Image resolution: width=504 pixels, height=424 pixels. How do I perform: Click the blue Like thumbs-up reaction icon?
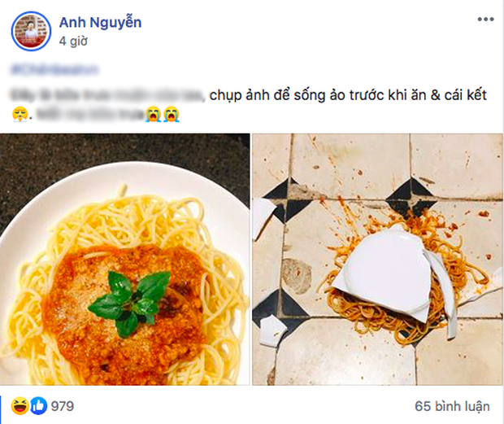point(38,406)
